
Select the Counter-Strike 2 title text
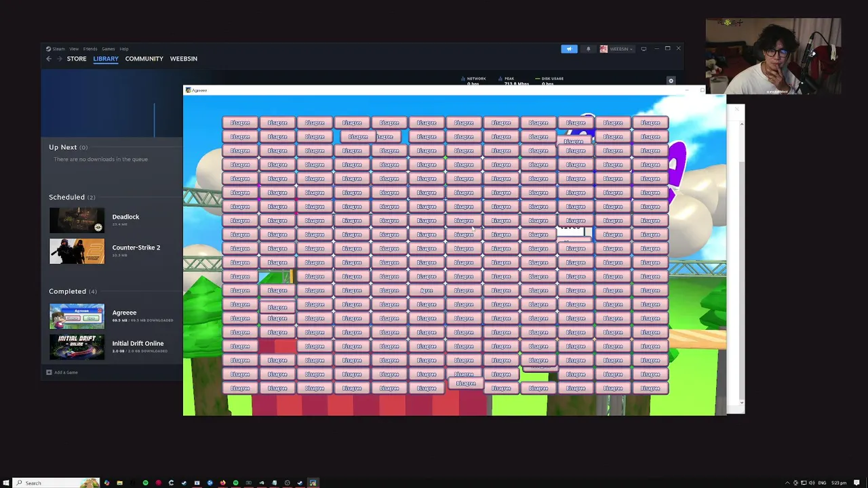point(136,247)
